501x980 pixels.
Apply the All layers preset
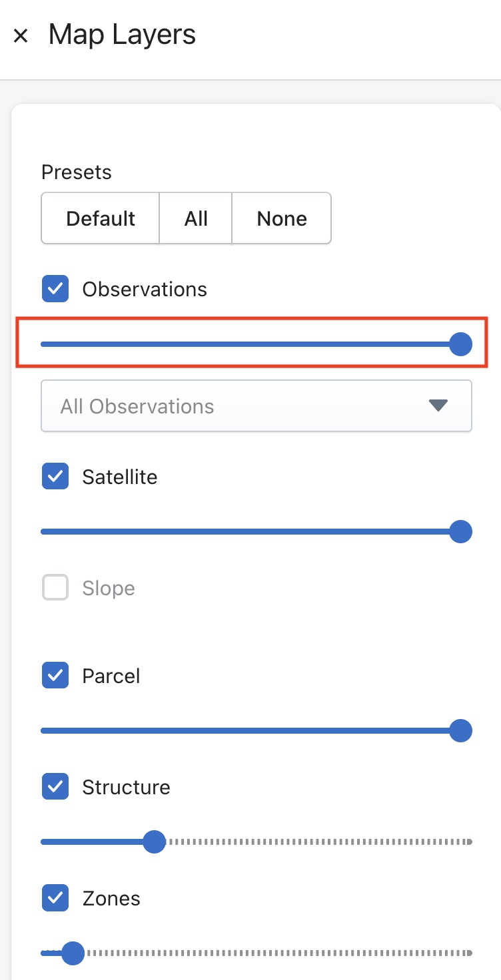(196, 218)
